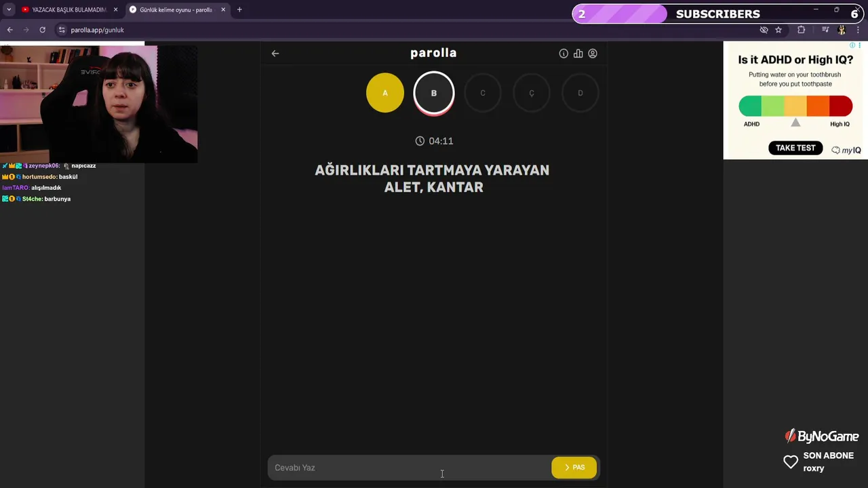Click the TAKE TEST ad button
This screenshot has width=868, height=488.
795,148
